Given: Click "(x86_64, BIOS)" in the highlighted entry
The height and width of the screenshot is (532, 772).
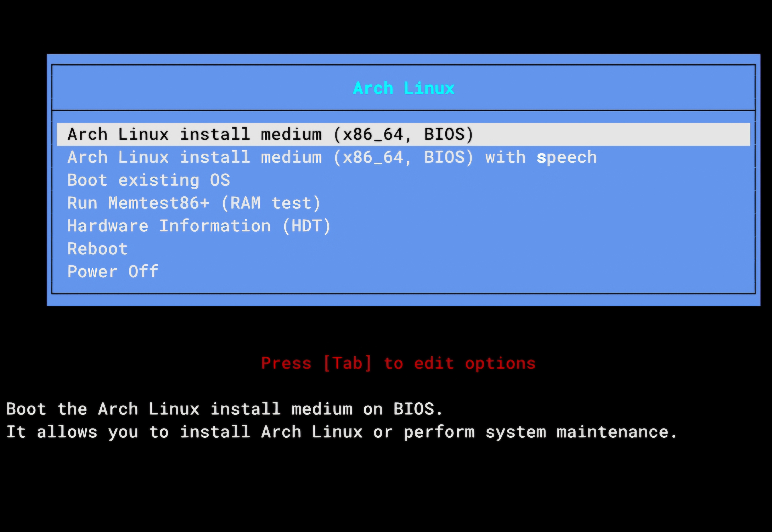Looking at the screenshot, I should pos(403,134).
